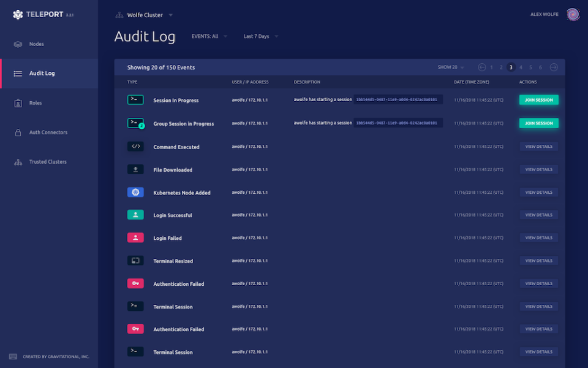Open the Trusted Clusters section
588x368 pixels.
click(x=49, y=162)
